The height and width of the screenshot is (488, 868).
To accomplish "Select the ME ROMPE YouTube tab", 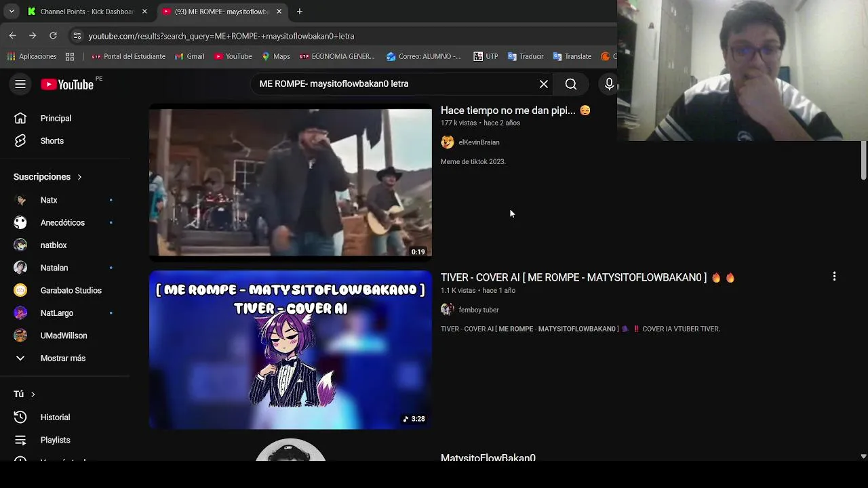I will pyautogui.click(x=221, y=12).
